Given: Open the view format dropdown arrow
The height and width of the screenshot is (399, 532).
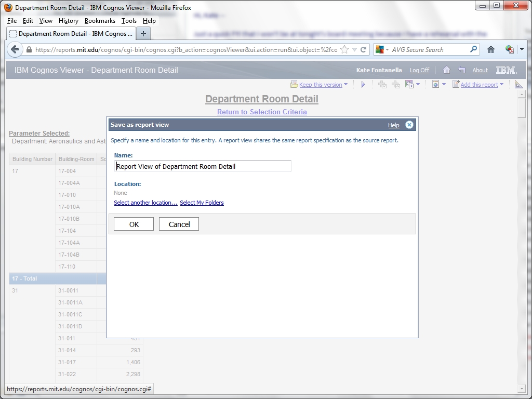Looking at the screenshot, I should 444,85.
